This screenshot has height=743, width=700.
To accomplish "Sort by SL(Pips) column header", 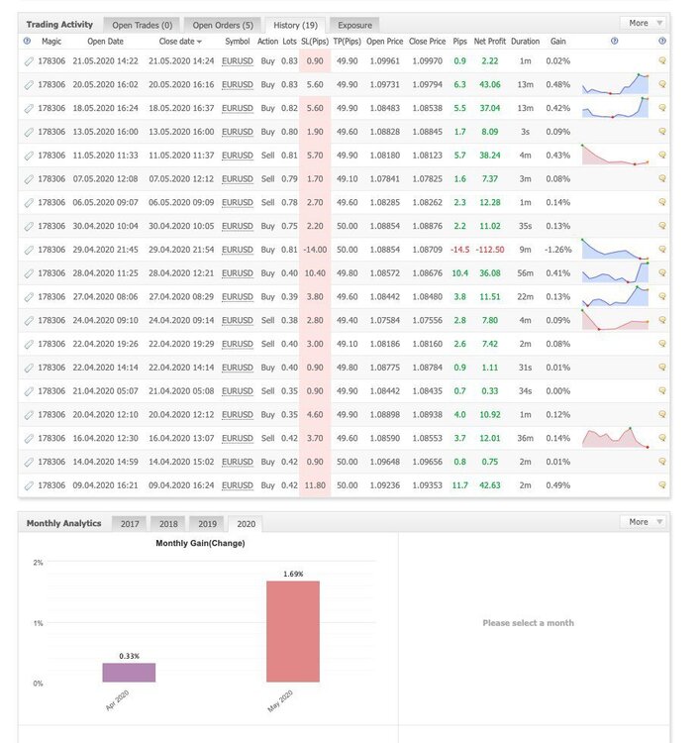I will (315, 42).
